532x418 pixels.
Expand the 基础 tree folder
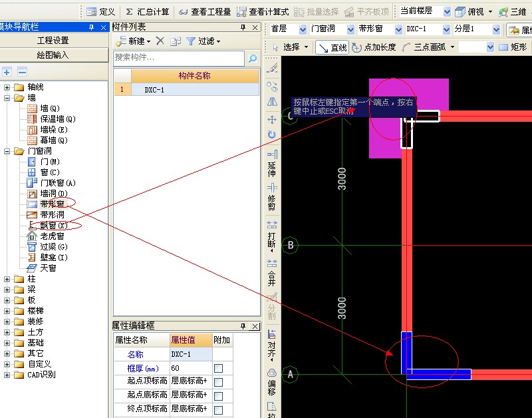pyautogui.click(x=7, y=343)
